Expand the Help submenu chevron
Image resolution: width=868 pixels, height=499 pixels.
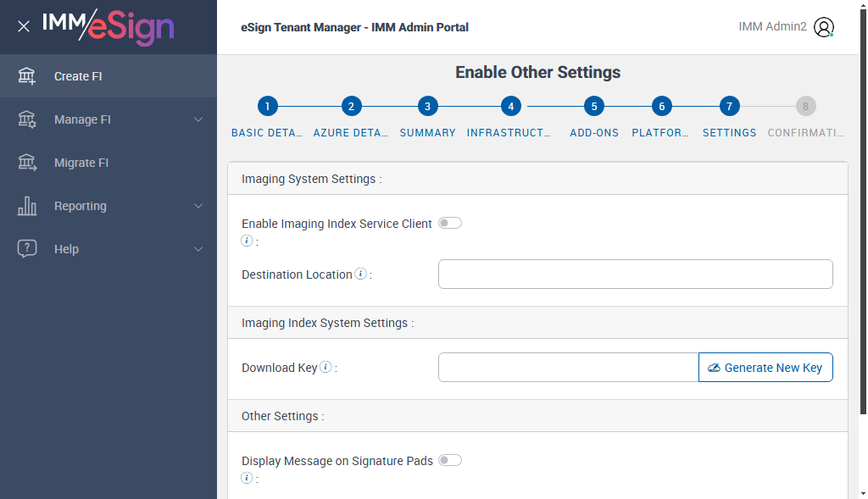pos(198,249)
